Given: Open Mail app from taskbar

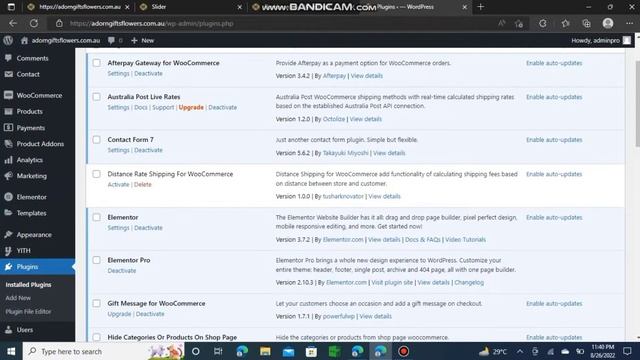Looking at the screenshot, I should pos(288,351).
